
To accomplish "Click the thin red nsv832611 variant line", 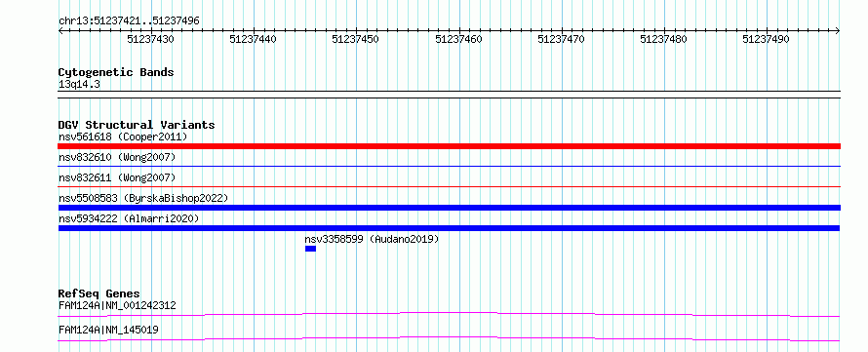I will 449,186.
